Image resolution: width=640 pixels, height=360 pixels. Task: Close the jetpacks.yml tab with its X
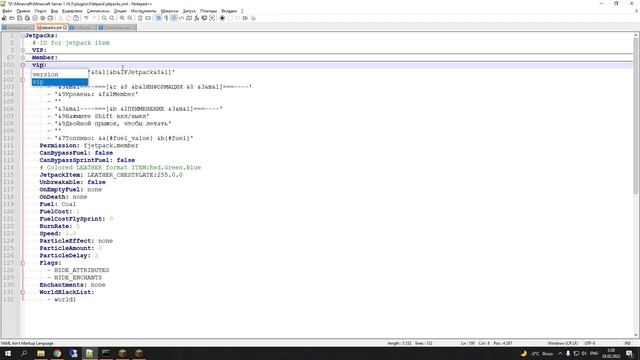65,27
